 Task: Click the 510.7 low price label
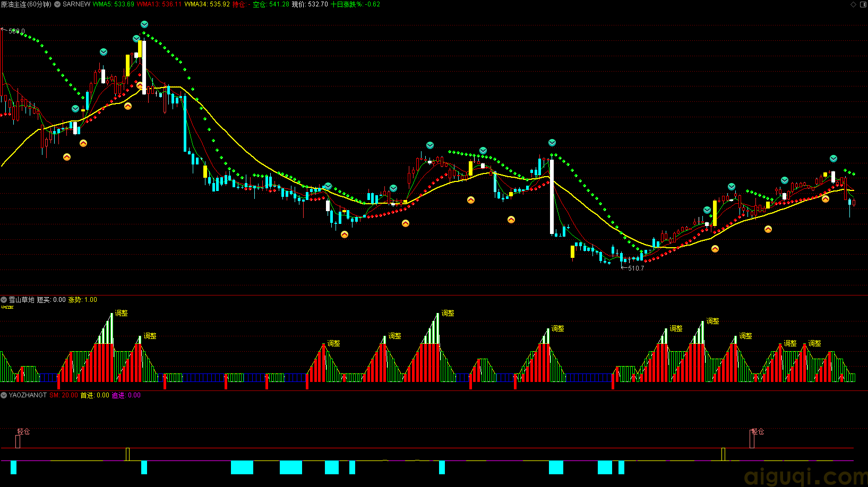636,268
